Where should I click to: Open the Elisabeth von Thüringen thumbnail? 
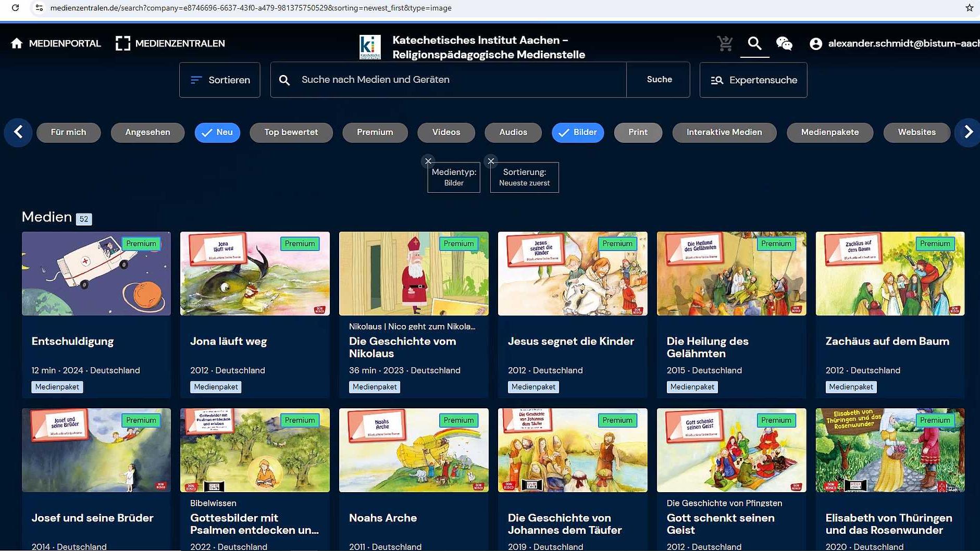click(890, 450)
